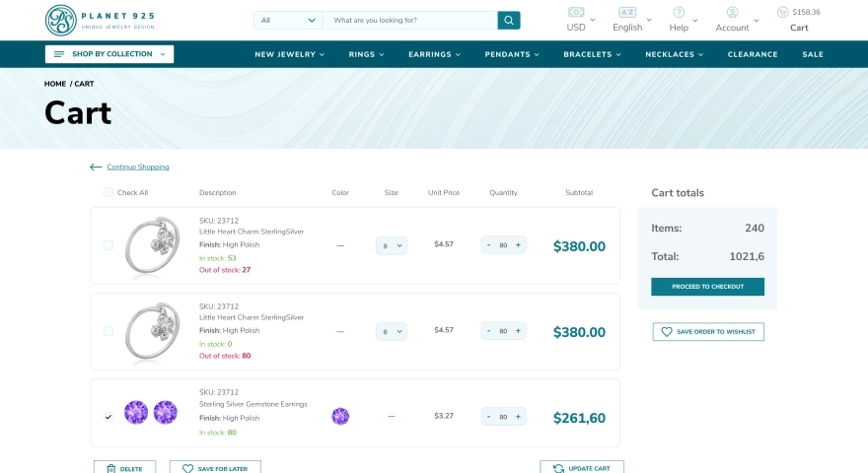
Task: Open the size 9 dropdown selector
Action: coord(392,245)
